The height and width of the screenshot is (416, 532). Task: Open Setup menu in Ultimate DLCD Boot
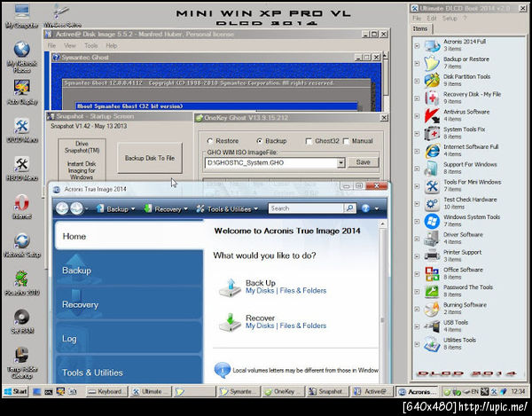pos(450,19)
